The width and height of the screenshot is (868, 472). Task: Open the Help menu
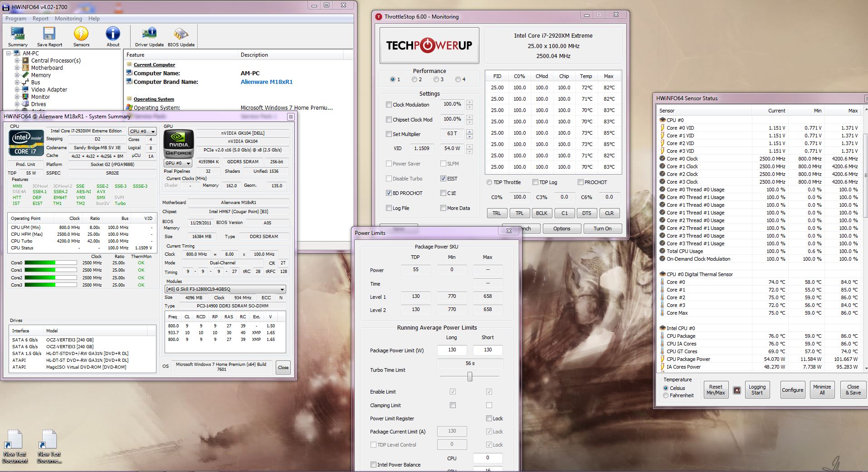pos(94,19)
